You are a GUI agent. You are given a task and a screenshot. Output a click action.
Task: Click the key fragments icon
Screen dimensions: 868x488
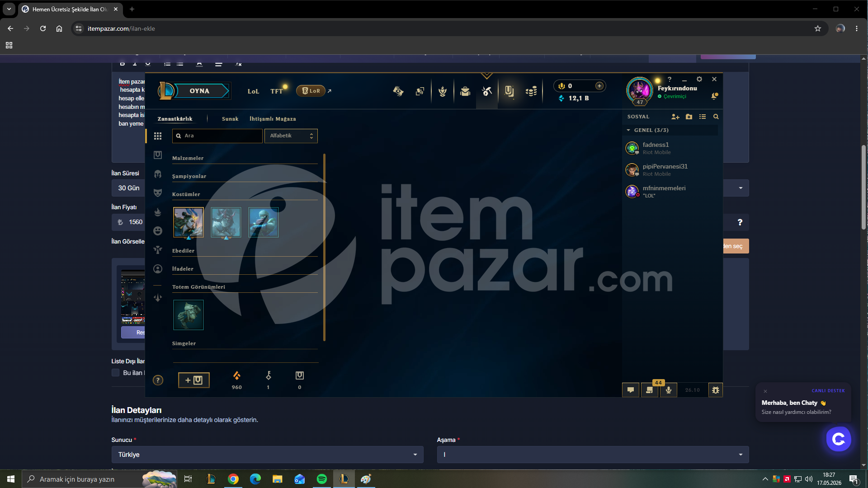[x=268, y=375]
